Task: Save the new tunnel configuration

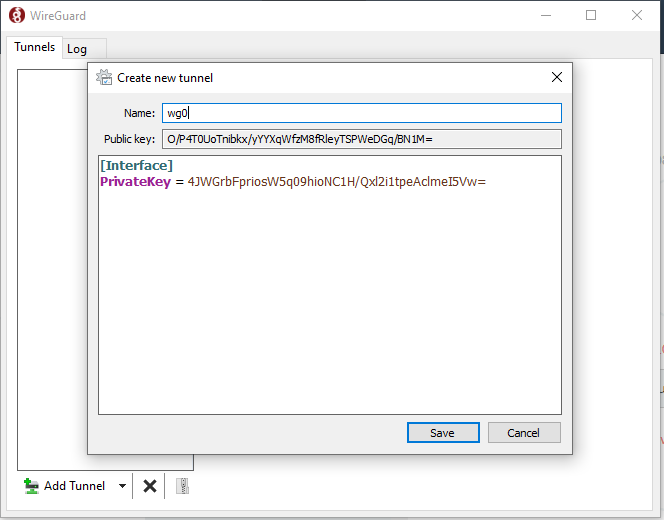Action: (443, 432)
